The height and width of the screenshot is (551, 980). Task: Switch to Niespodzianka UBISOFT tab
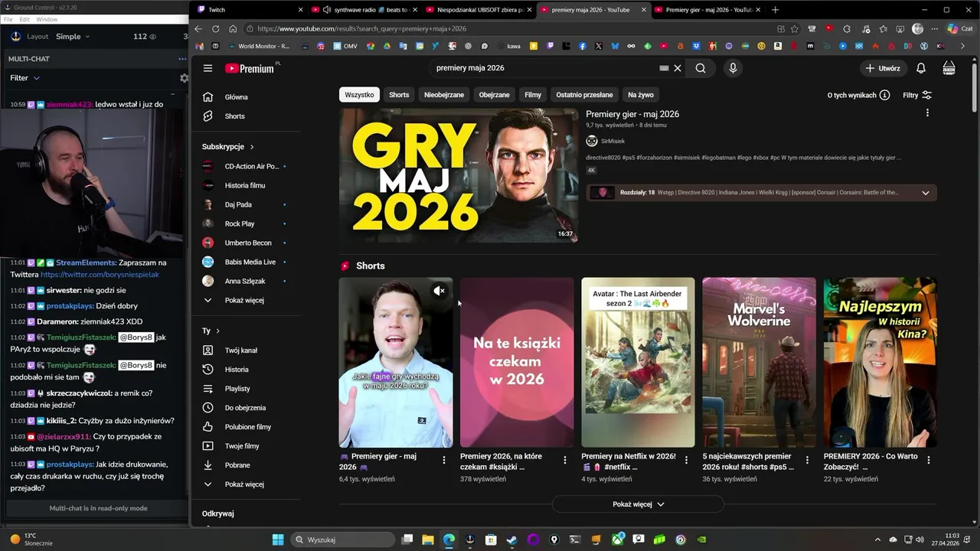click(x=479, y=10)
